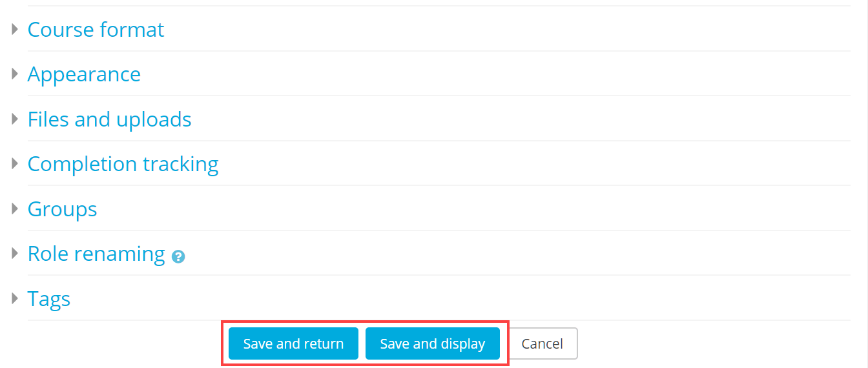The width and height of the screenshot is (868, 368).
Task: Open the Appearance section heading
Action: [84, 75]
